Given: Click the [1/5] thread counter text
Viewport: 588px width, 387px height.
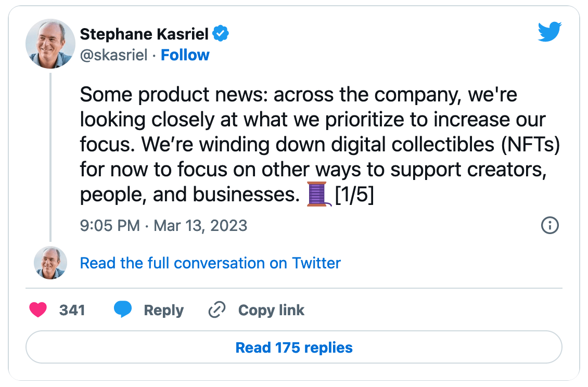Looking at the screenshot, I should point(354,194).
